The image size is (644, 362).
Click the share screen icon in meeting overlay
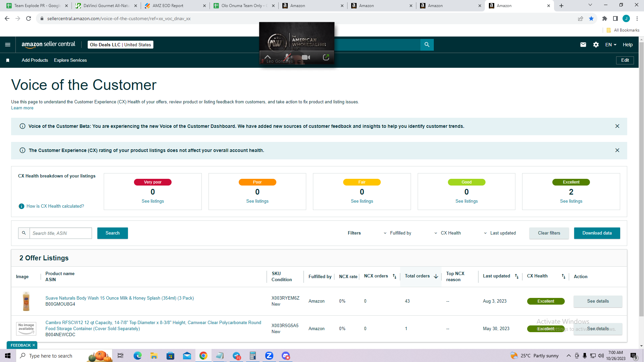point(326,57)
